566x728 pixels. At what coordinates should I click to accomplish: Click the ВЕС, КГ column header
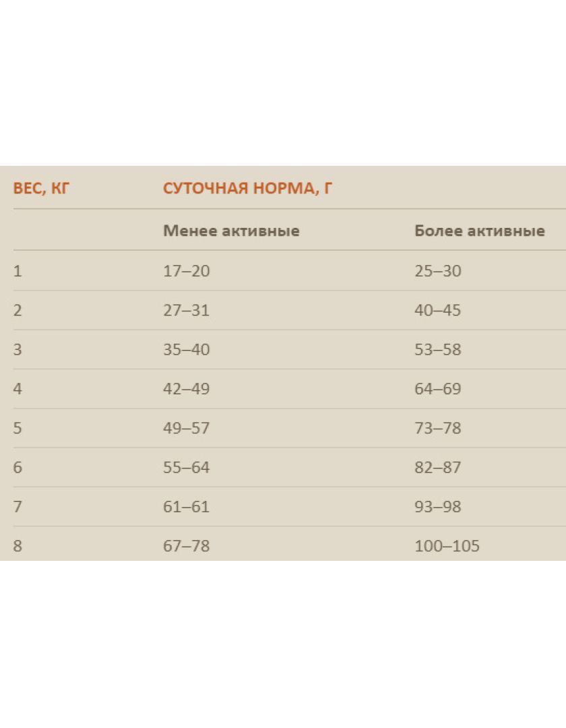(x=41, y=189)
